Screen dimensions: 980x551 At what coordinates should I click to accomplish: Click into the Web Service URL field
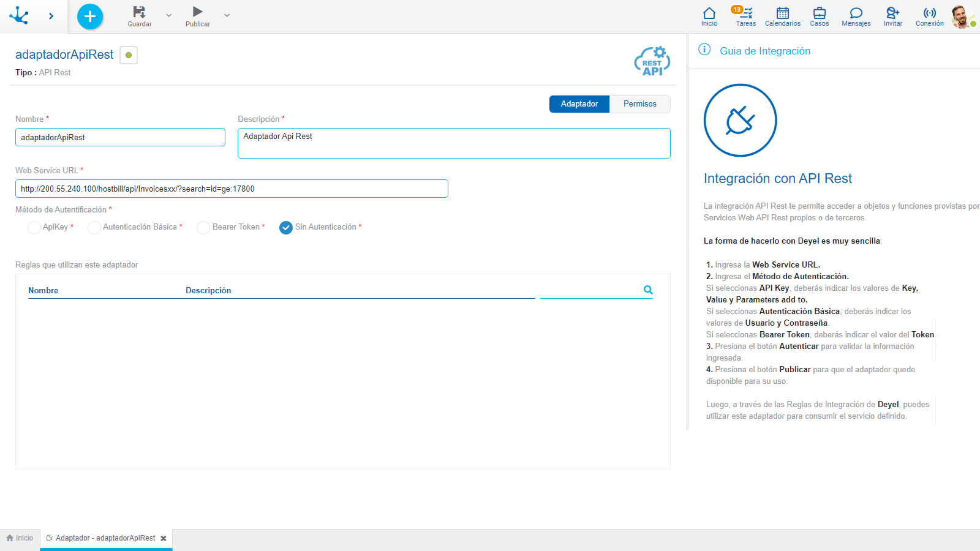232,189
